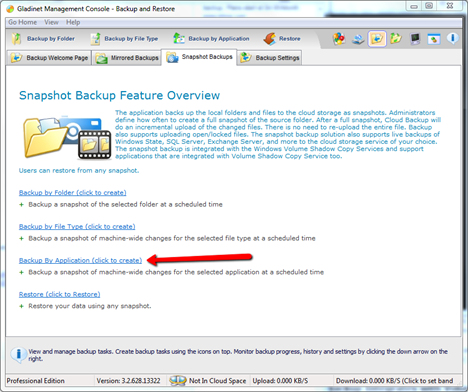
Task: Click the green plus next to Backup by Folder description
Action: pyautogui.click(x=21, y=204)
